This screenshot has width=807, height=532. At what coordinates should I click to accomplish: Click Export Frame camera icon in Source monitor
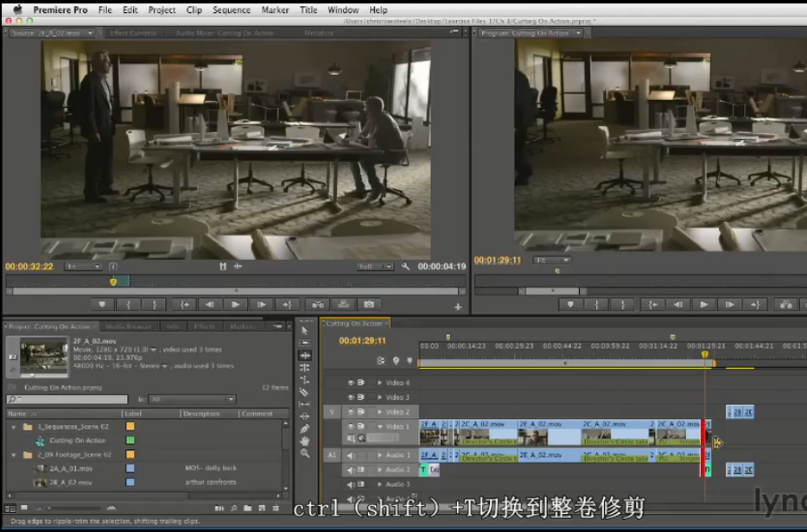click(x=369, y=304)
